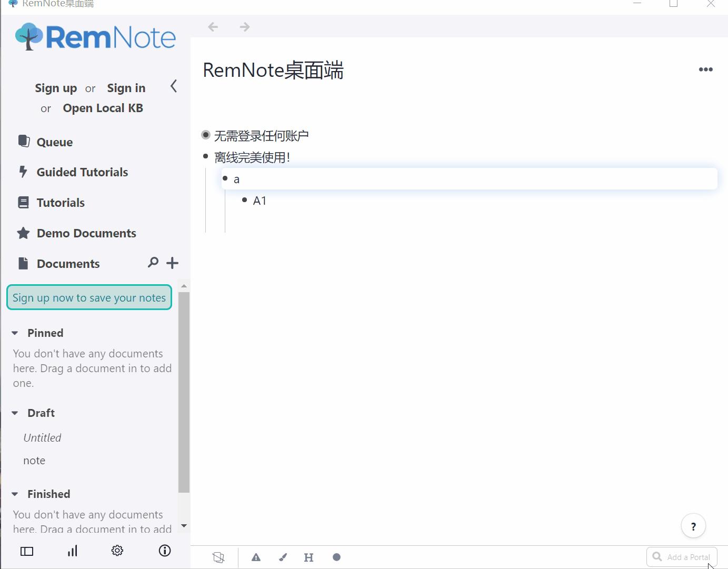This screenshot has width=728, height=569.
Task: Click the Add a Portal search field
Action: tap(682, 557)
